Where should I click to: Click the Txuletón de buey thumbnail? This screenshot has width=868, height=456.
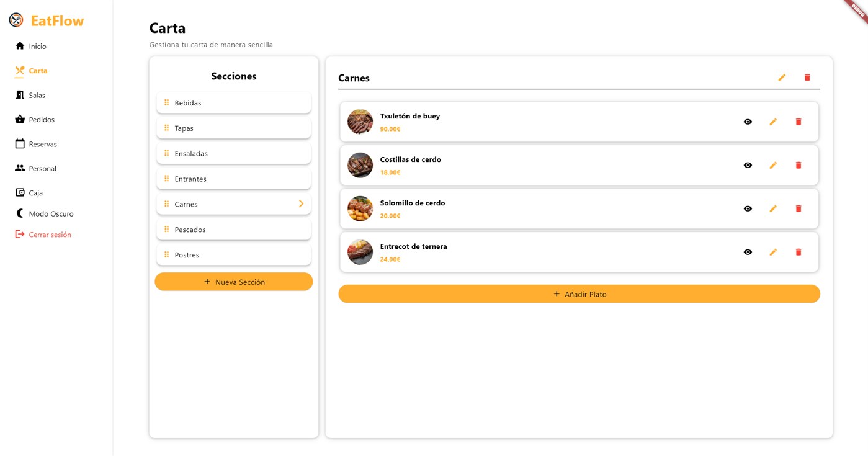(360, 122)
